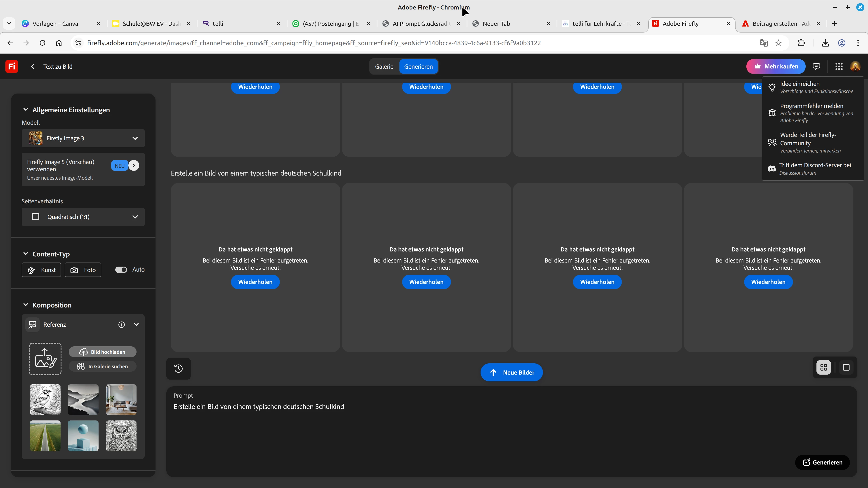The width and height of the screenshot is (868, 488).
Task: Select Foto content type
Action: (83, 270)
